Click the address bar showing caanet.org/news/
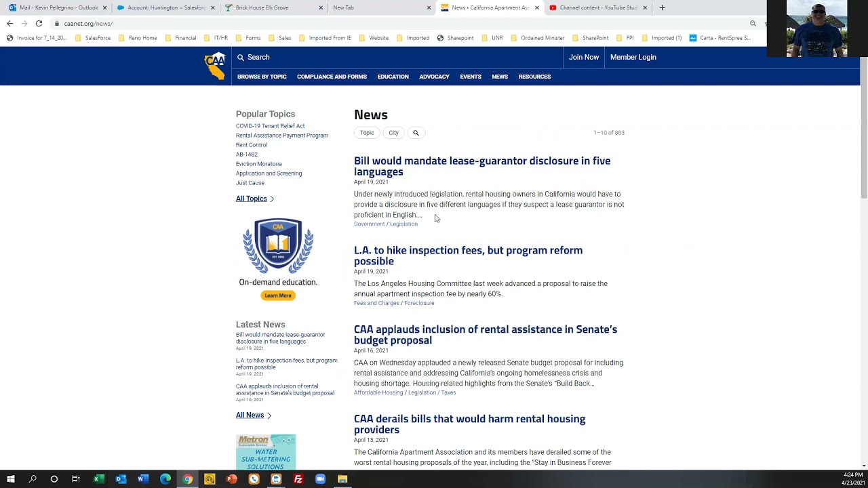This screenshot has height=488, width=868. point(400,24)
